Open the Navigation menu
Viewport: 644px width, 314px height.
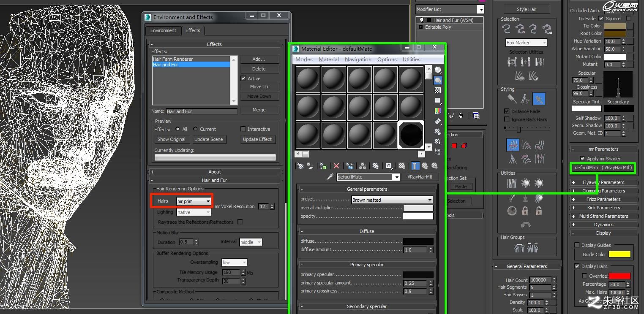click(358, 60)
